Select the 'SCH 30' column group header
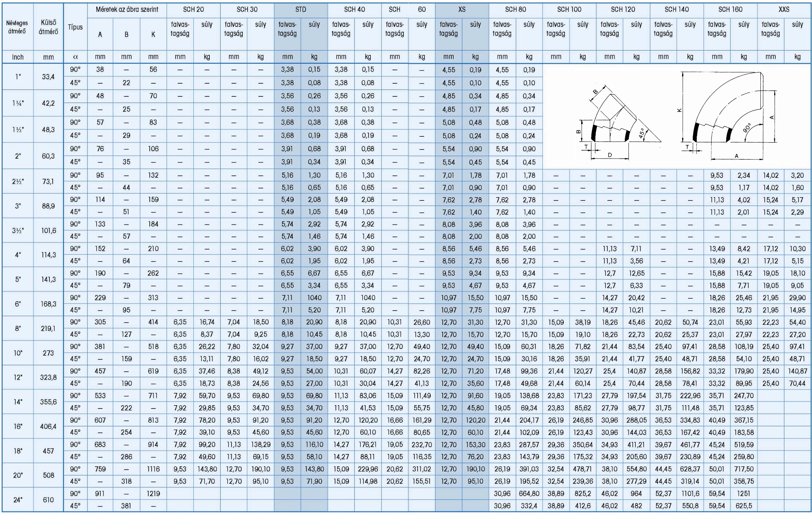812x514 pixels. tap(247, 10)
